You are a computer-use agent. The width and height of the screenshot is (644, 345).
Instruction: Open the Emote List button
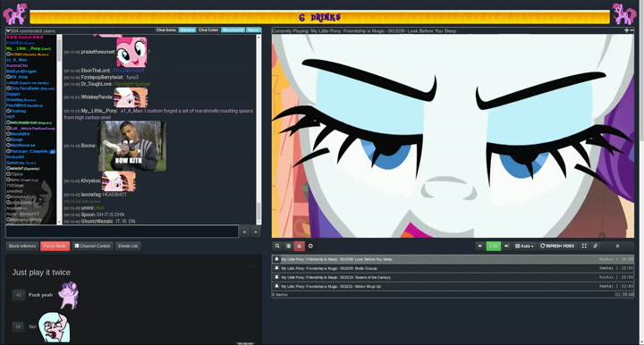[x=128, y=246]
